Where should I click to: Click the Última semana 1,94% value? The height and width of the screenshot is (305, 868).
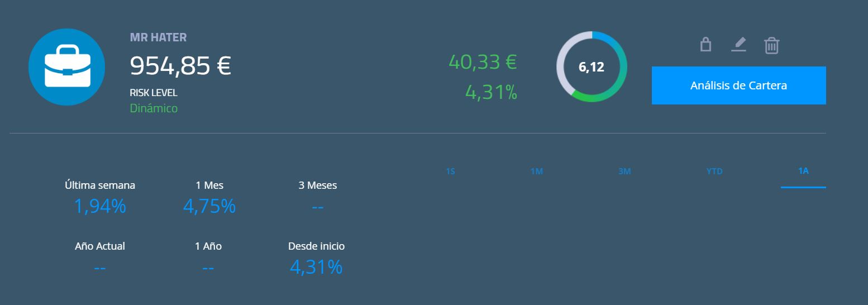pyautogui.click(x=100, y=207)
